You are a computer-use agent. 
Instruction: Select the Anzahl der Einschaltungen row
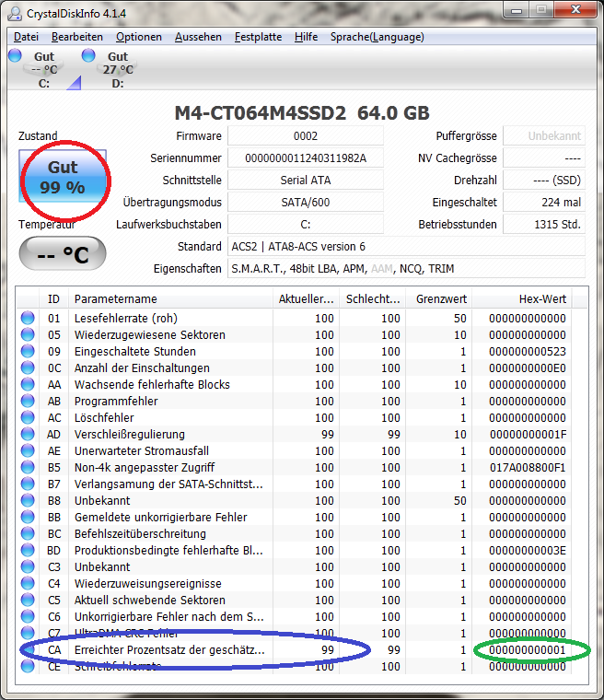tap(295, 367)
